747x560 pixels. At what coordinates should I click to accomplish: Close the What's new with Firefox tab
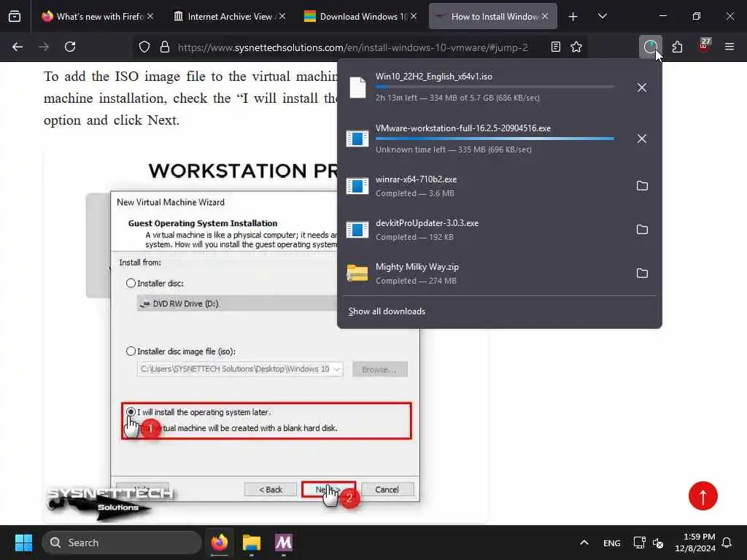tap(150, 16)
